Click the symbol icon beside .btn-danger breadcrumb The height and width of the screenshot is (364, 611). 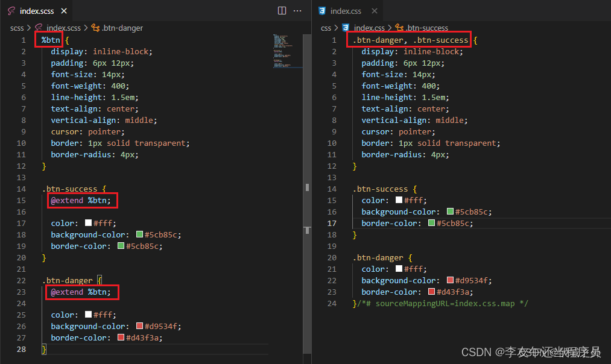(95, 28)
